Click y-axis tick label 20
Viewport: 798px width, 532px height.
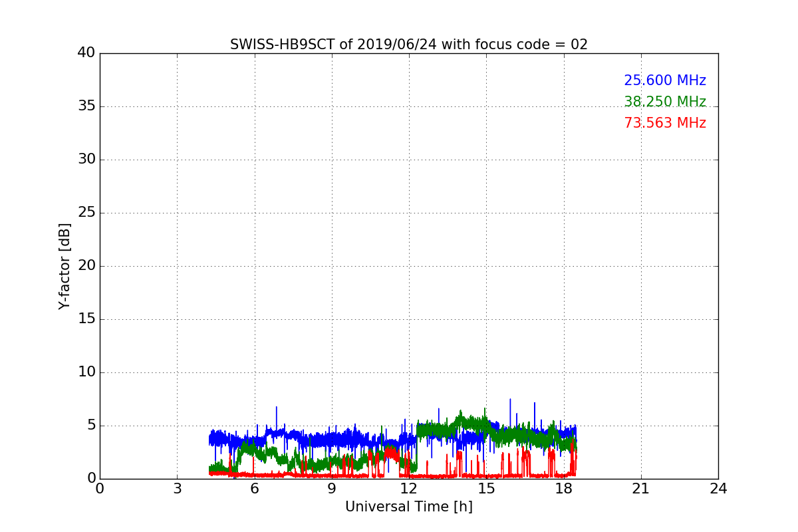click(x=86, y=266)
